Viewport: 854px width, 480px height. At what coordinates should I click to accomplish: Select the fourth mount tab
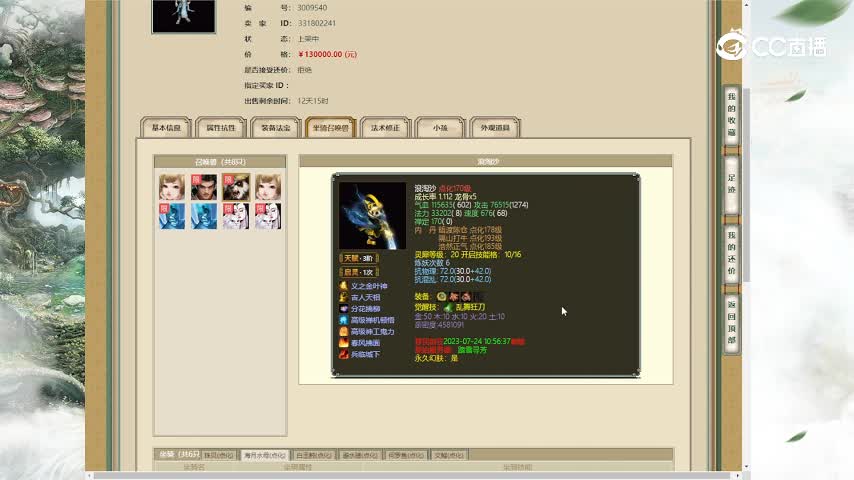point(360,455)
